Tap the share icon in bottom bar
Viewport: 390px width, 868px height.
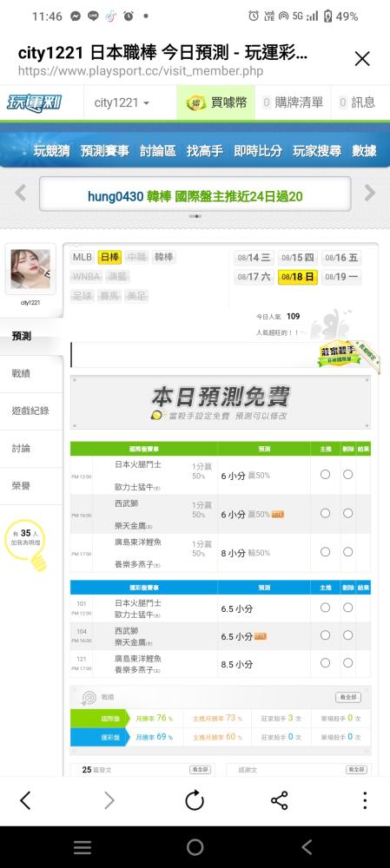tap(279, 800)
